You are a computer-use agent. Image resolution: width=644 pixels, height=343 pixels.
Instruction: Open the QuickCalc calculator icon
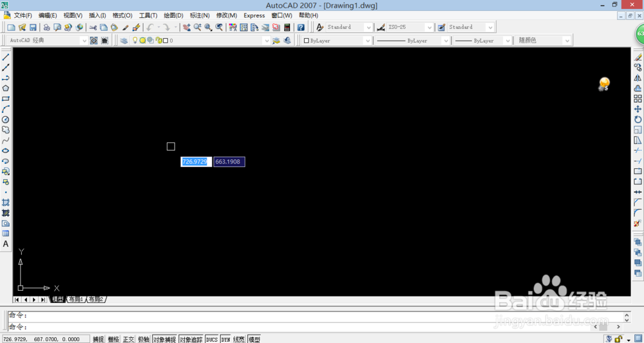287,28
